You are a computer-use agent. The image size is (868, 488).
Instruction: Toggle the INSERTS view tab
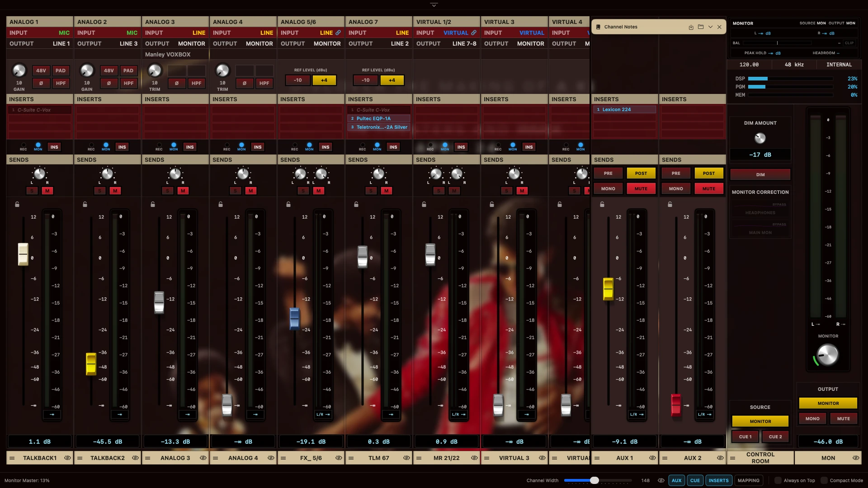click(x=718, y=480)
